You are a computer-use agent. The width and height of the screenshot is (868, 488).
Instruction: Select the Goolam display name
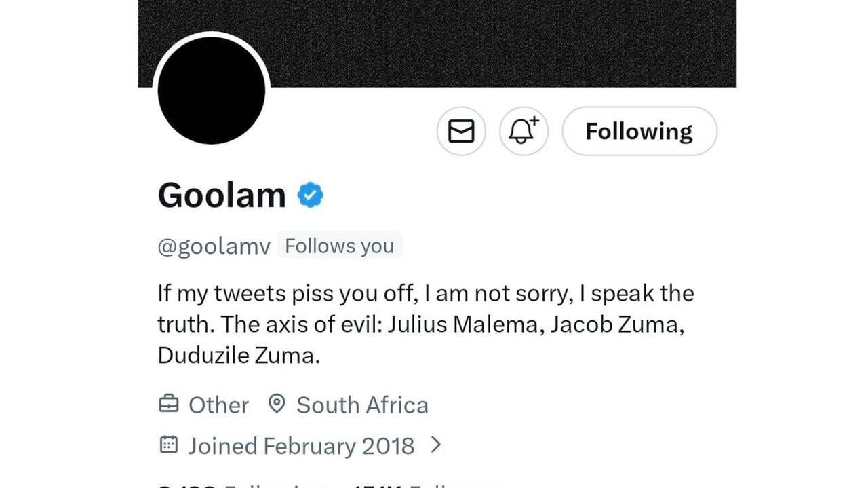(222, 195)
